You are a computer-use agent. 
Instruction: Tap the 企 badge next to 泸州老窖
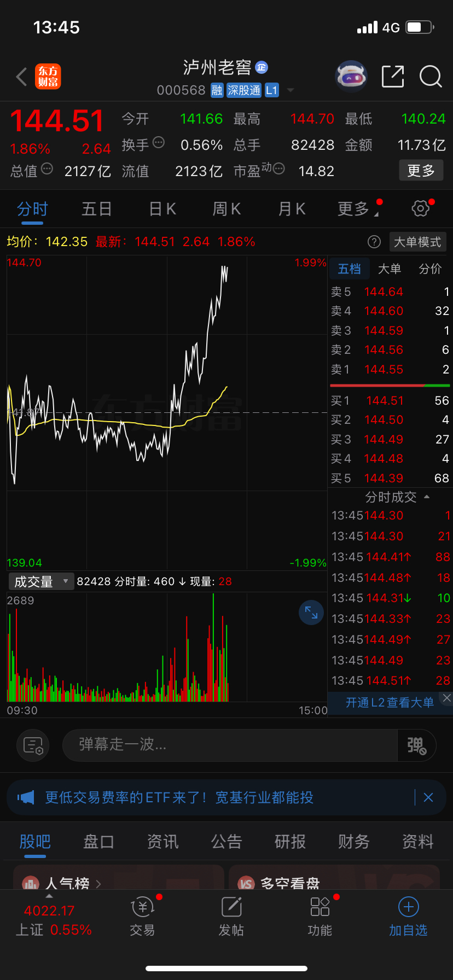(x=262, y=67)
